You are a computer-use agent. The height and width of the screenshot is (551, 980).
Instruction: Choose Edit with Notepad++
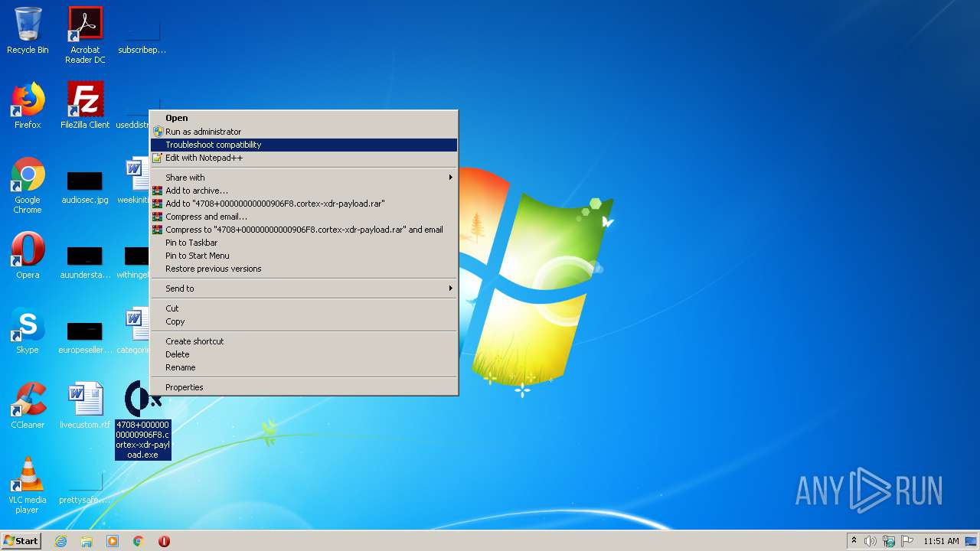pos(304,158)
